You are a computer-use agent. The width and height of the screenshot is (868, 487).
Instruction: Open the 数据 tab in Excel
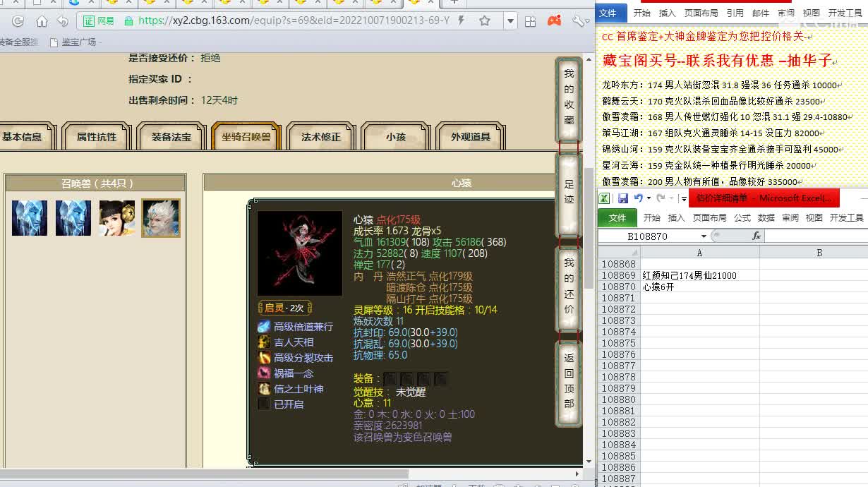pyautogui.click(x=766, y=217)
